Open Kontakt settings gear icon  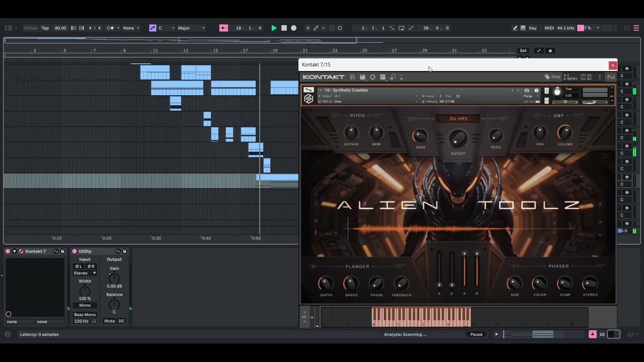[x=373, y=77]
